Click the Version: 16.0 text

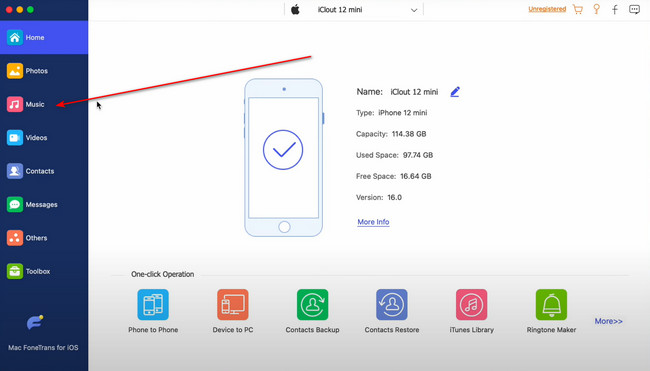pyautogui.click(x=378, y=197)
